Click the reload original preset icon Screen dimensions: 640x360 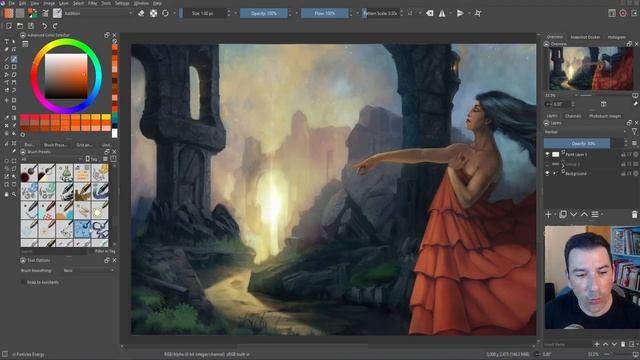pyautogui.click(x=165, y=13)
